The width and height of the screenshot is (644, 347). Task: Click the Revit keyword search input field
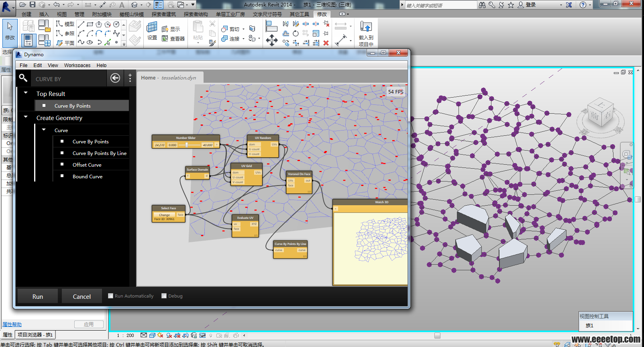[x=440, y=5]
